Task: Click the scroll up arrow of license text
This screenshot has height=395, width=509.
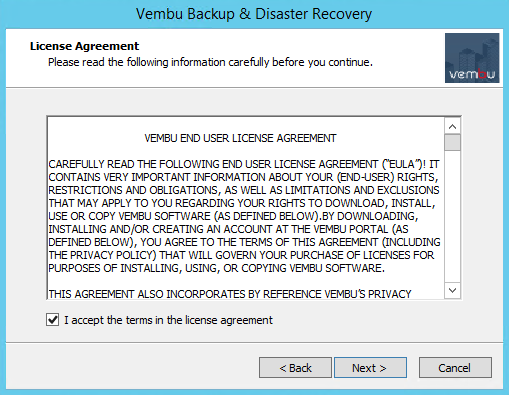Action: click(x=452, y=126)
